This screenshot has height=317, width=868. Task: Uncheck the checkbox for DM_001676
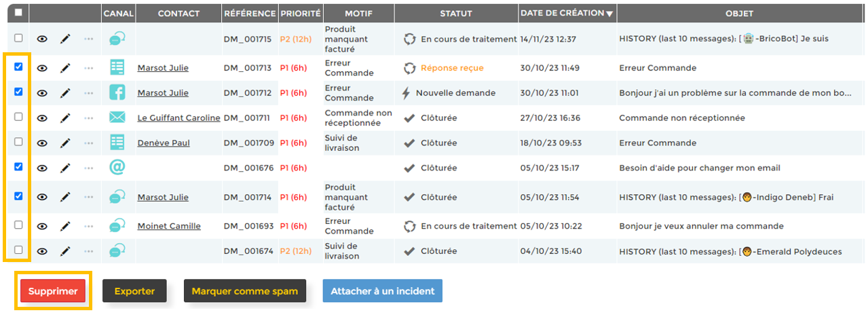18,167
